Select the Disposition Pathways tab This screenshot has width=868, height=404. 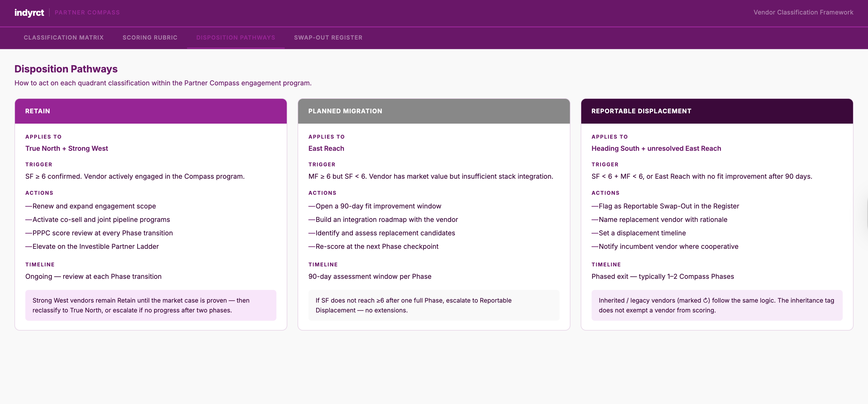click(236, 38)
